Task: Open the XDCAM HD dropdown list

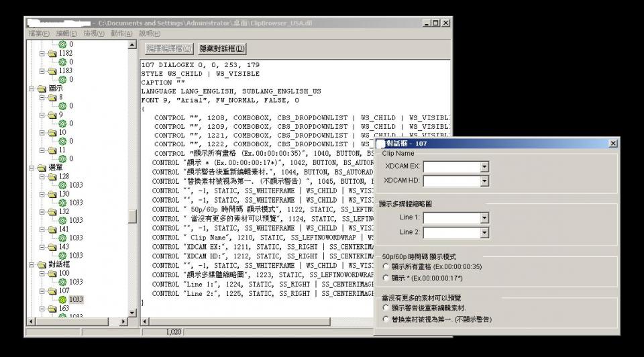Action: (484, 181)
